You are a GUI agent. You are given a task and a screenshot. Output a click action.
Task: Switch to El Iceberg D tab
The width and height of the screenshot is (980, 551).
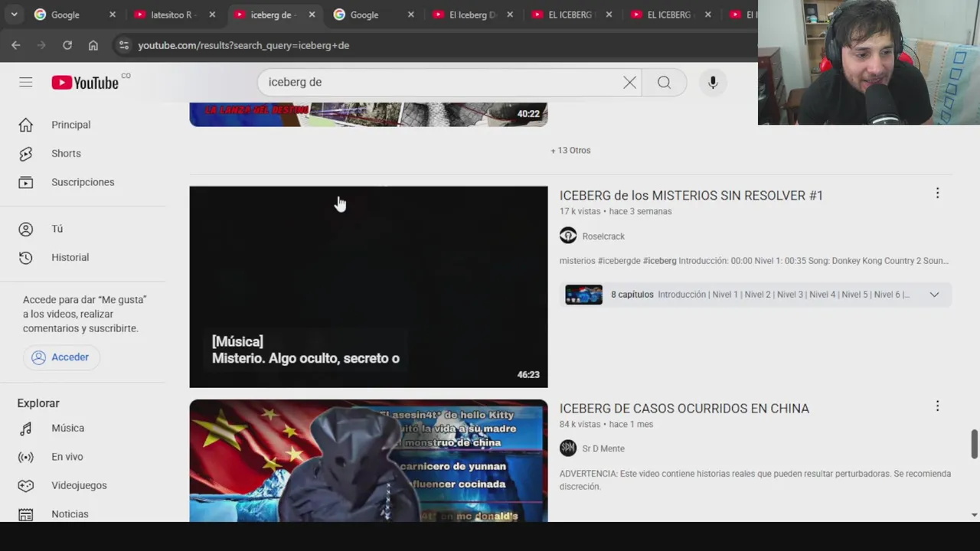pyautogui.click(x=473, y=15)
